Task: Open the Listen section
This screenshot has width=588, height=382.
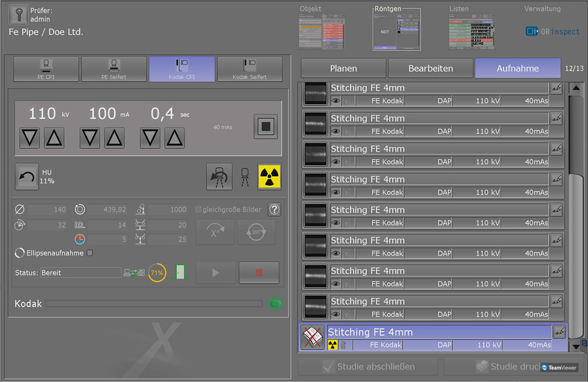Action: click(472, 28)
